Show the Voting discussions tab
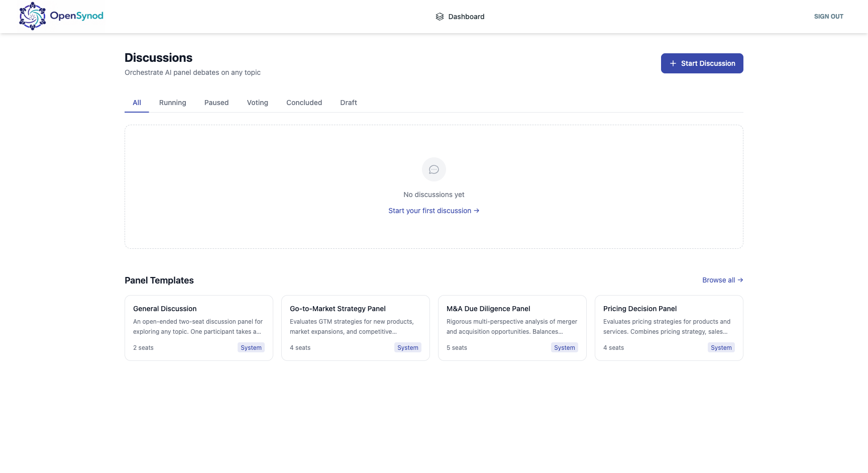868x473 pixels. point(258,103)
